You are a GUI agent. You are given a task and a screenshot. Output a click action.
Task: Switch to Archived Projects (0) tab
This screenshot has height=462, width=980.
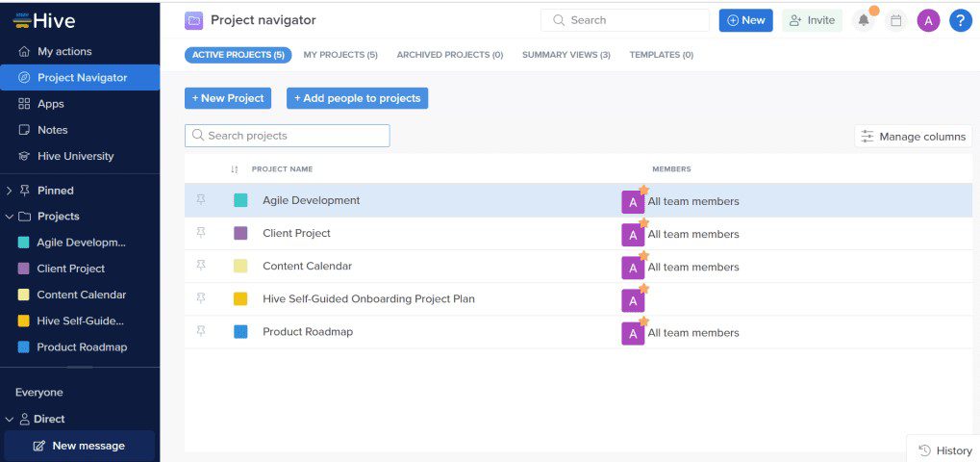450,55
